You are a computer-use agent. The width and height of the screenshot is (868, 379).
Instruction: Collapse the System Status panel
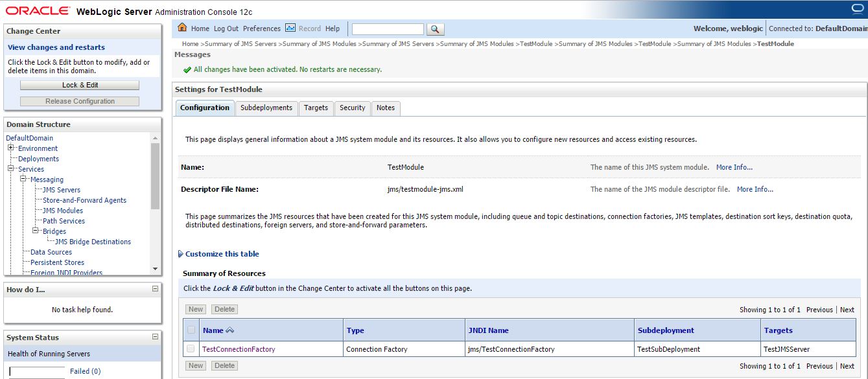pos(155,337)
